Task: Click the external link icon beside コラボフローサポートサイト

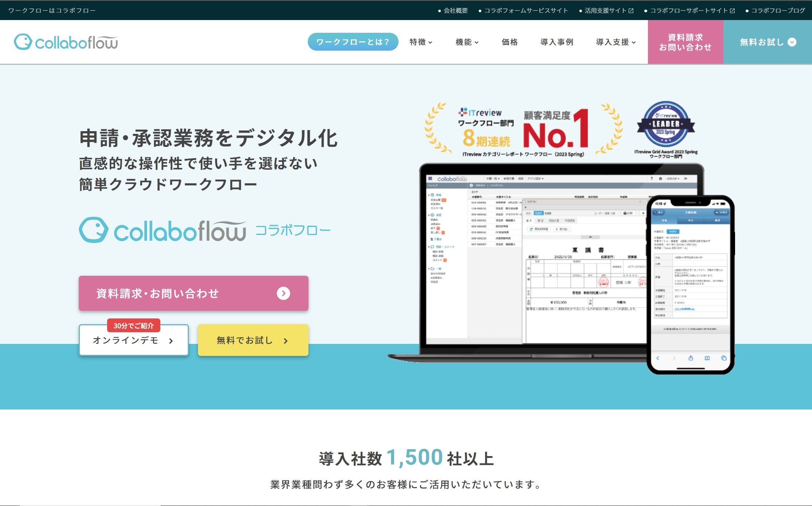Action: pyautogui.click(x=732, y=11)
